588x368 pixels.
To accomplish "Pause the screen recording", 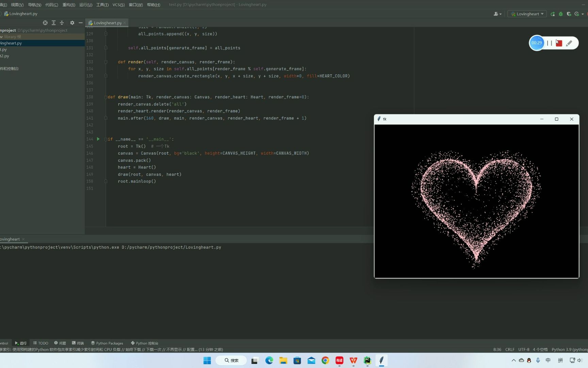I will click(549, 43).
